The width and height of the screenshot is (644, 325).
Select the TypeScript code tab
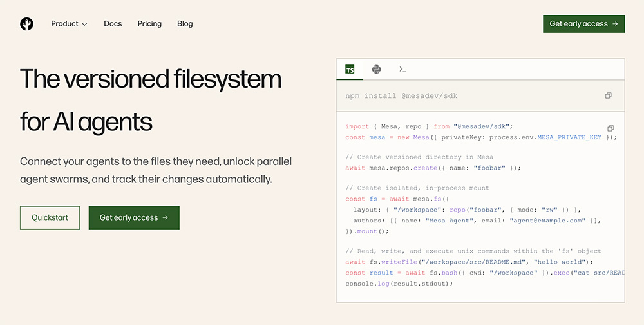pyautogui.click(x=350, y=69)
